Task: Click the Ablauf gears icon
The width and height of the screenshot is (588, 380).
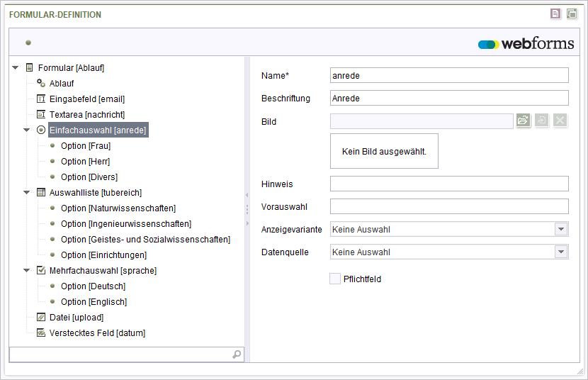Action: (x=41, y=83)
